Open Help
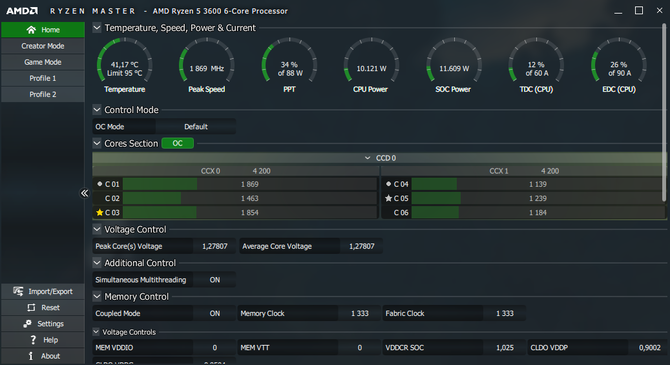This screenshot has width=670, height=365. point(43,340)
